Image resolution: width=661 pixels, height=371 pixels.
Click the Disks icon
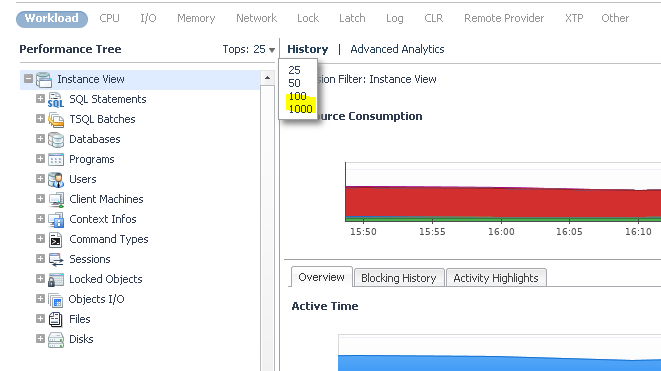click(x=56, y=339)
